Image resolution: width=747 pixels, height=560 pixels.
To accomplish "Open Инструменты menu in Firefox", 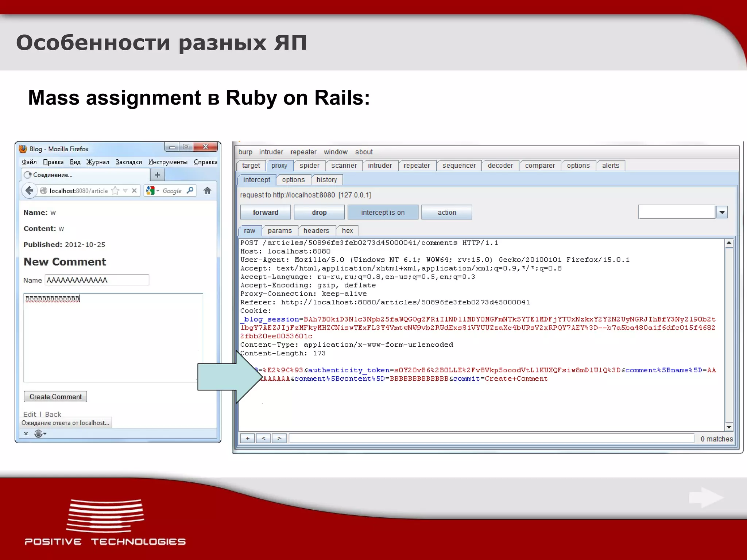I will pyautogui.click(x=168, y=162).
